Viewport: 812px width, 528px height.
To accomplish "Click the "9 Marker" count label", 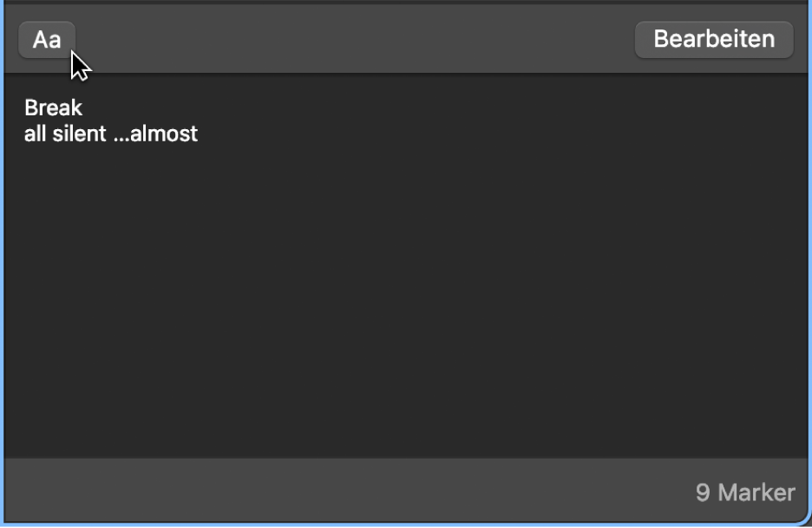I will pos(744,492).
